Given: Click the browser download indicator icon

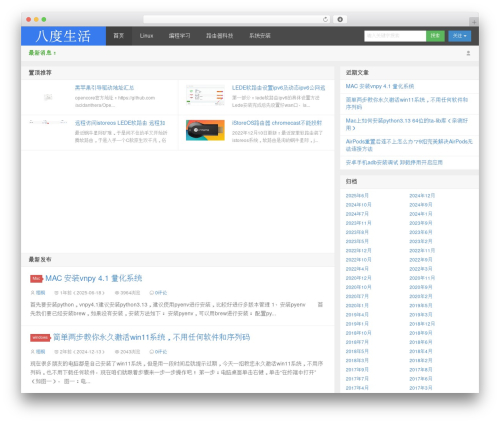Looking at the screenshot, I should [x=340, y=19].
